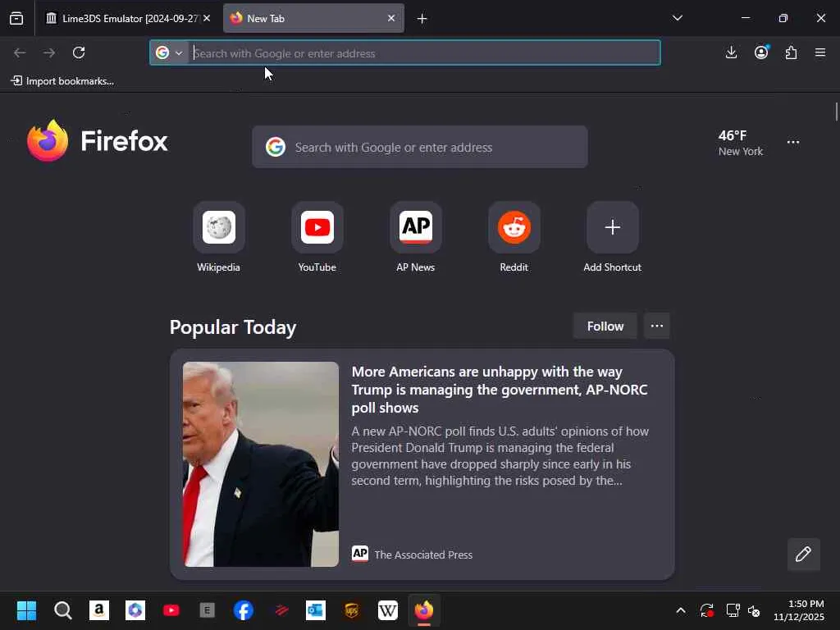This screenshot has width=840, height=630.
Task: Follow the Popular Today topic
Action: coord(605,326)
